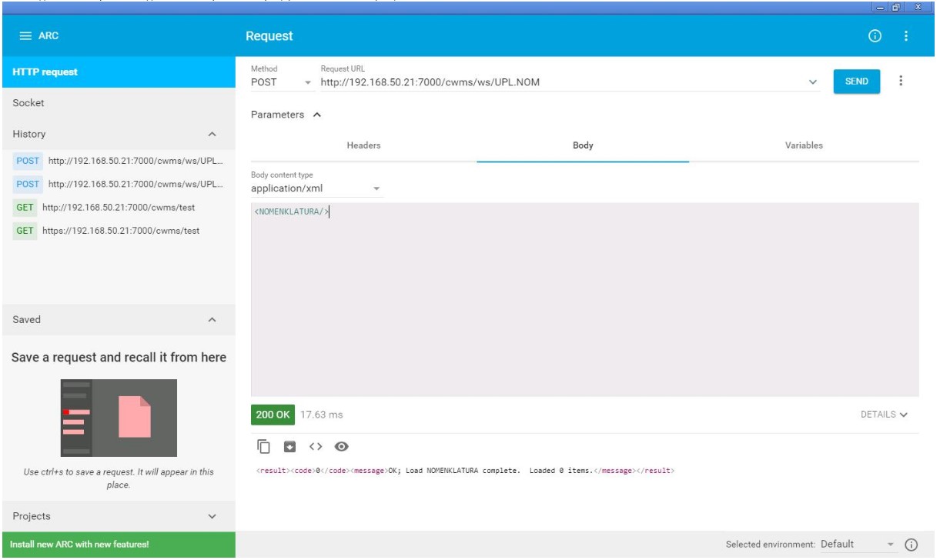The width and height of the screenshot is (940, 560).
Task: Open the ARC hamburger menu
Action: 25,36
